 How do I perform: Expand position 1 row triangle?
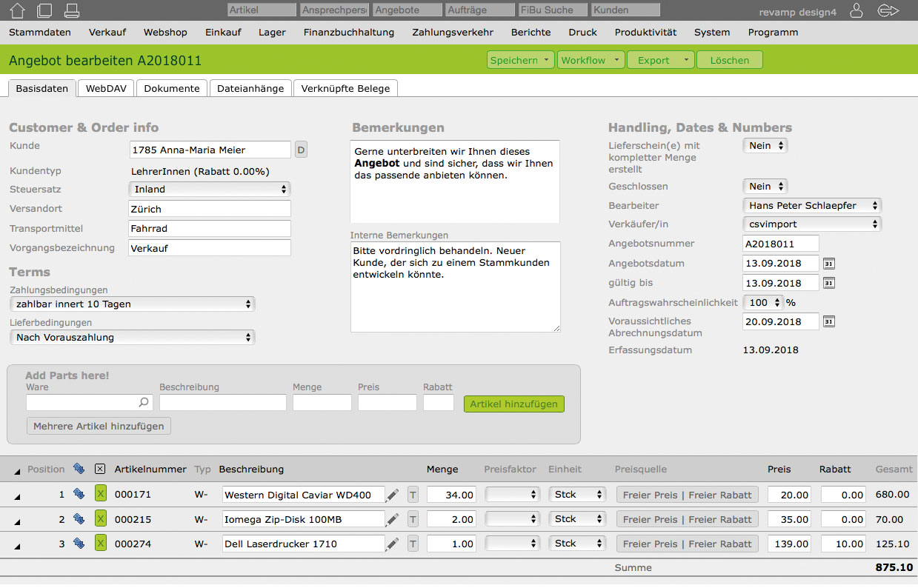click(x=16, y=497)
